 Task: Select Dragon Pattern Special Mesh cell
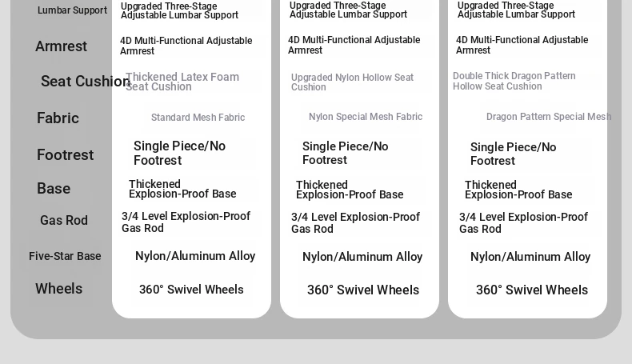coord(549,117)
